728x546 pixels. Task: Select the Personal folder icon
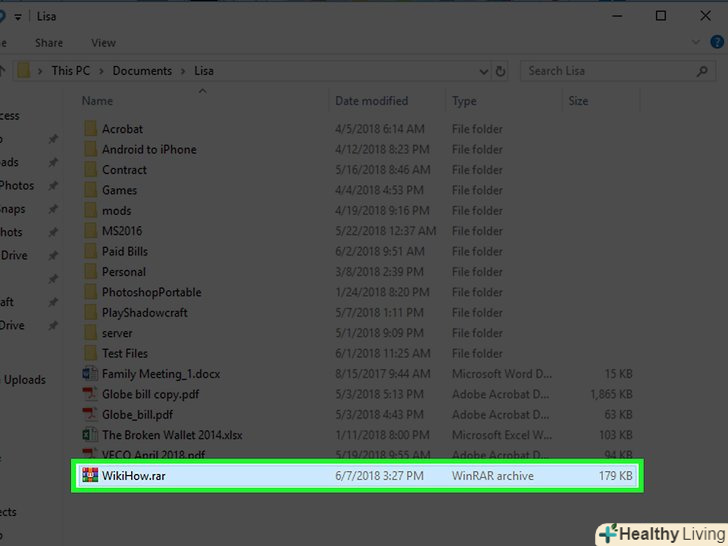91,272
